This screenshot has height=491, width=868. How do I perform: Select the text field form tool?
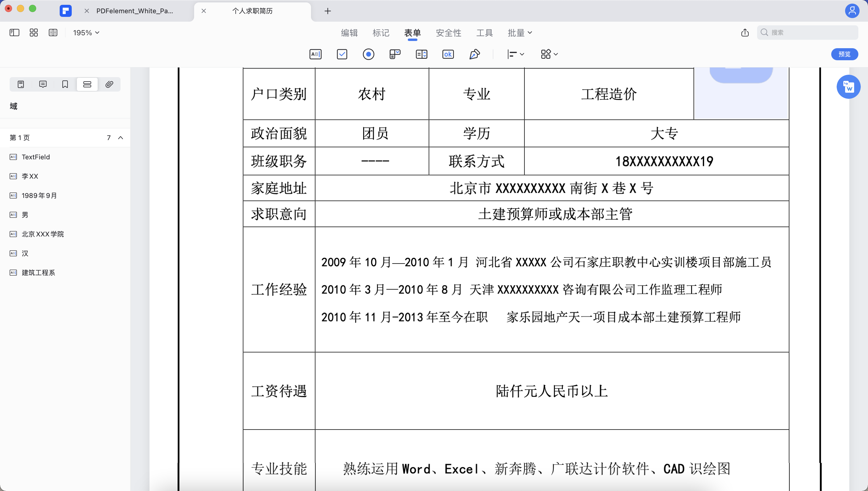pos(315,54)
